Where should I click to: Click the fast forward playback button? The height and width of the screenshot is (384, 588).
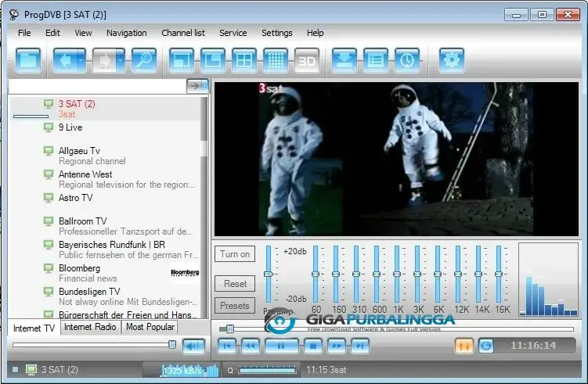pos(337,346)
